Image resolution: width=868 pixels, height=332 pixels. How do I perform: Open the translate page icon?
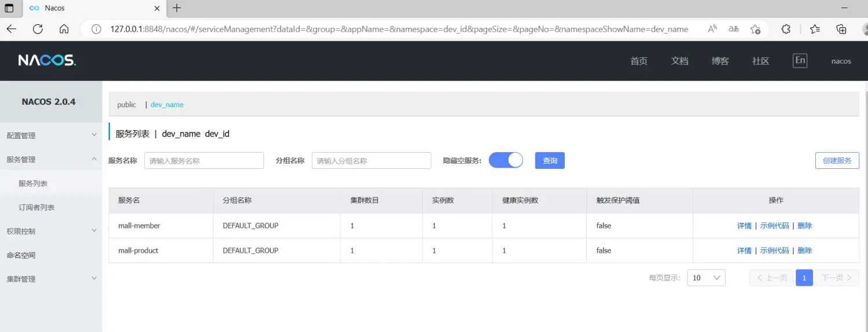pos(734,29)
